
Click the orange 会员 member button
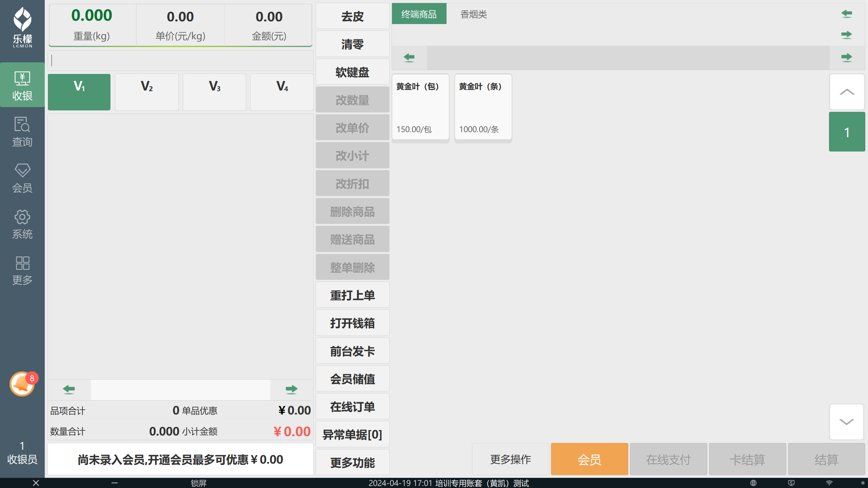coord(590,459)
